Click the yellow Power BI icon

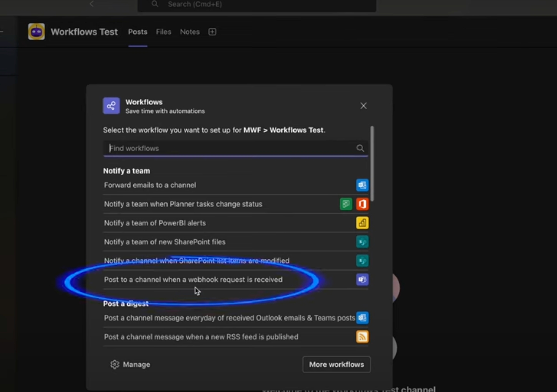(362, 223)
